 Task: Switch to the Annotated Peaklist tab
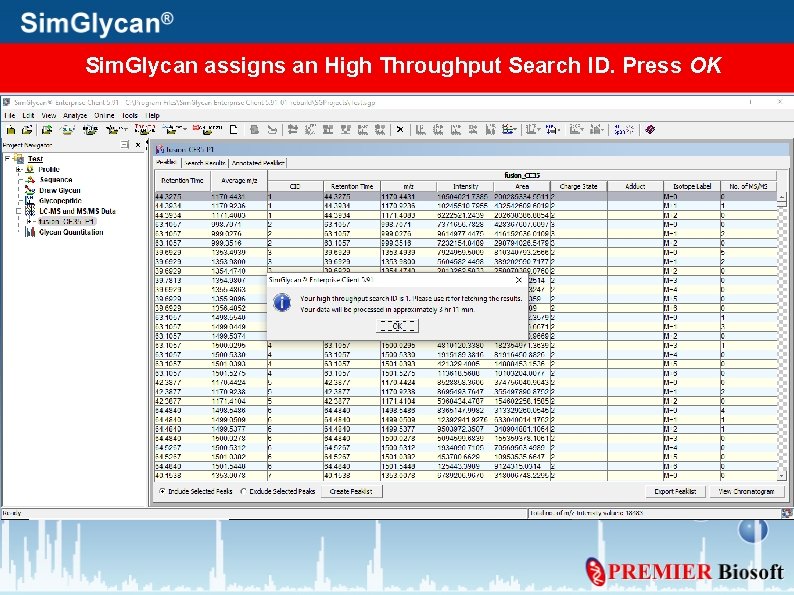258,163
